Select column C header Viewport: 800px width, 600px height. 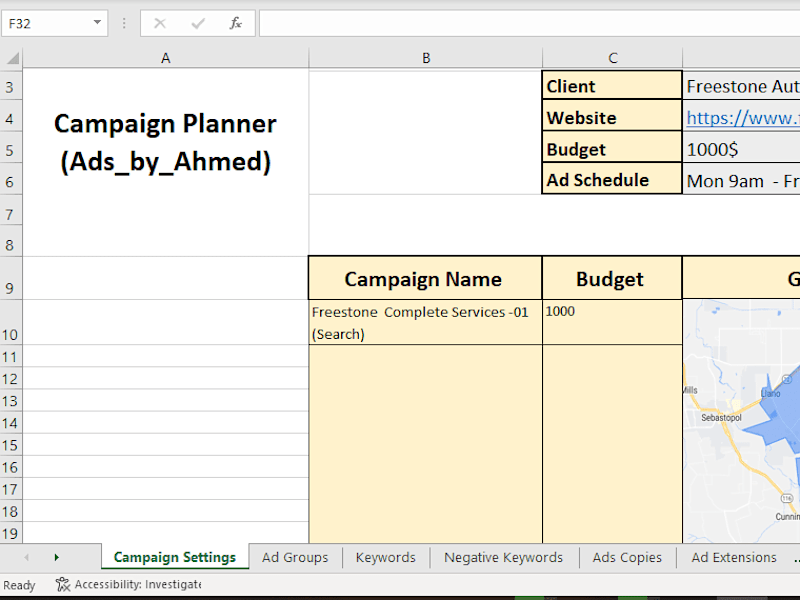613,58
